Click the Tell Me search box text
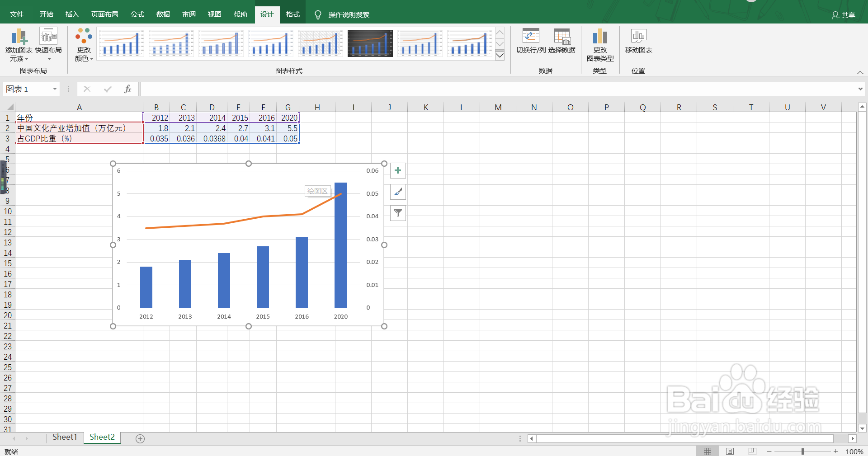The width and height of the screenshot is (868, 456). [349, 15]
